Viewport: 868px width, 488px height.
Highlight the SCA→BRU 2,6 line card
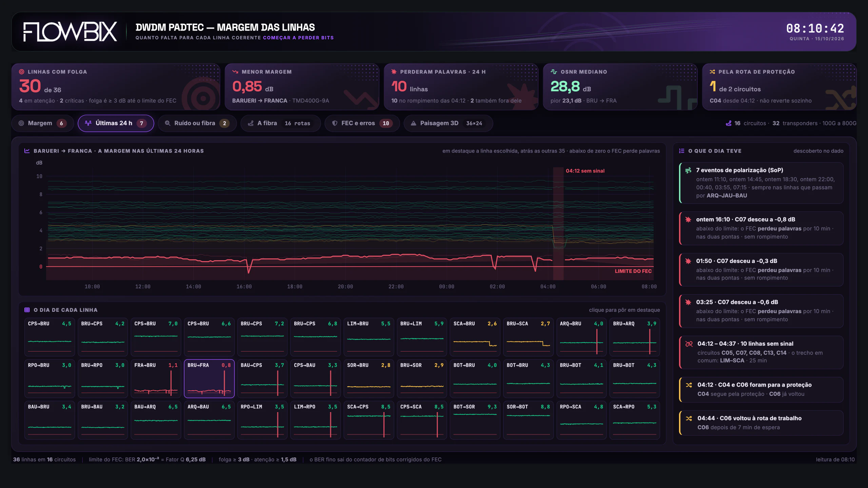[475, 337]
